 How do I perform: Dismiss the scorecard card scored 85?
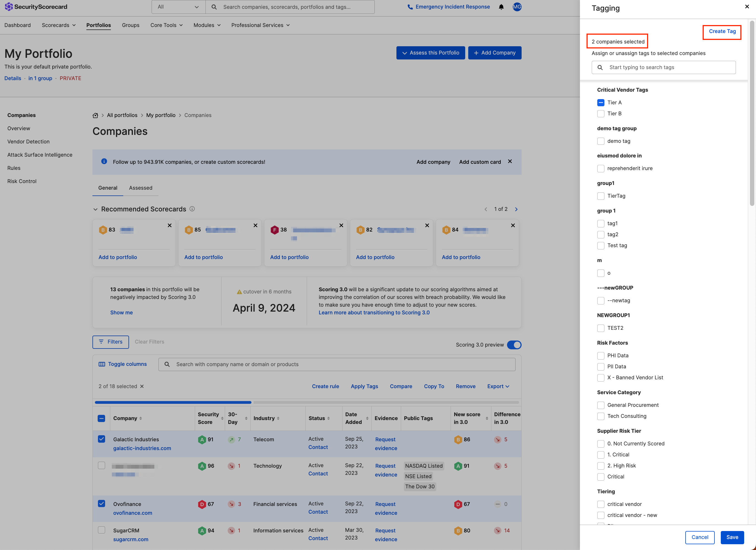255,225
